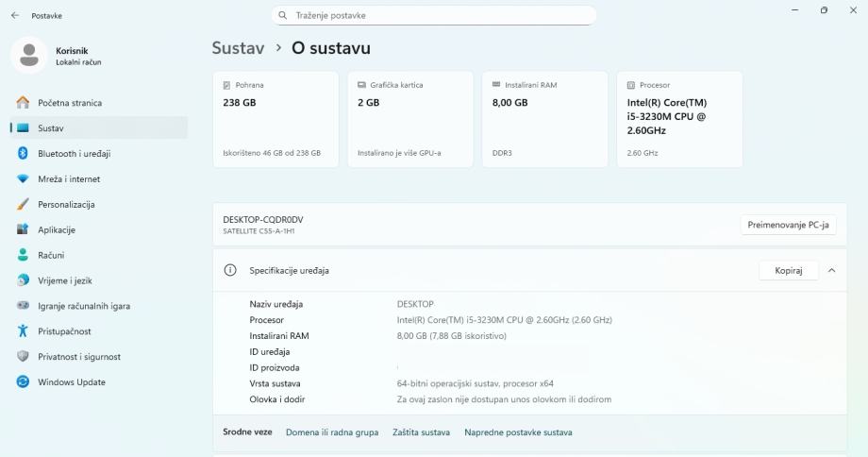The image size is (868, 457).
Task: Click the back arrow icon in Postavke
Action: point(14,15)
